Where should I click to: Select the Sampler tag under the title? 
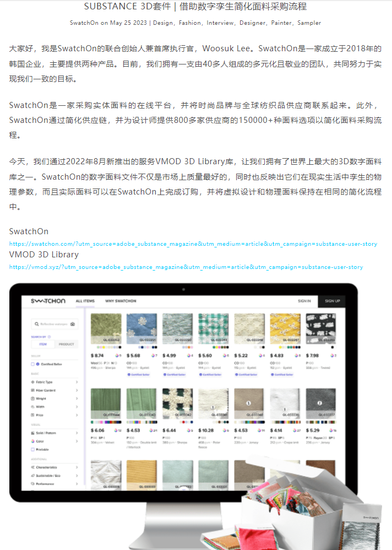tap(309, 23)
